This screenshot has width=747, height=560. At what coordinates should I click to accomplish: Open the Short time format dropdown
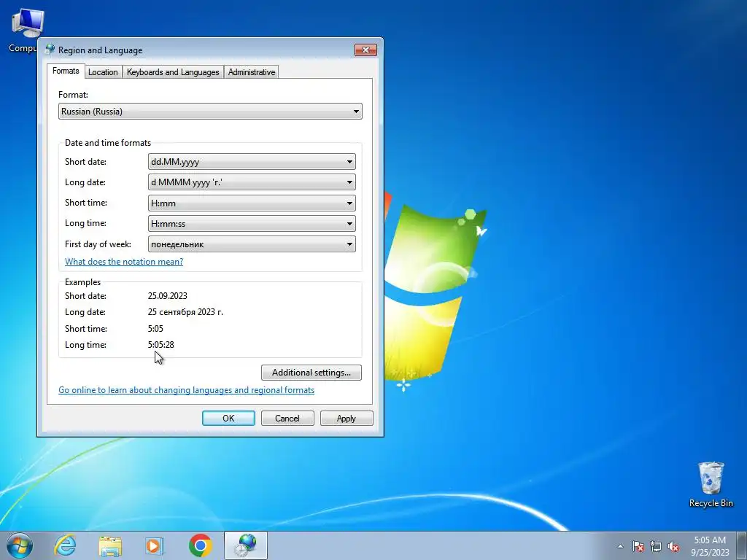pyautogui.click(x=252, y=203)
